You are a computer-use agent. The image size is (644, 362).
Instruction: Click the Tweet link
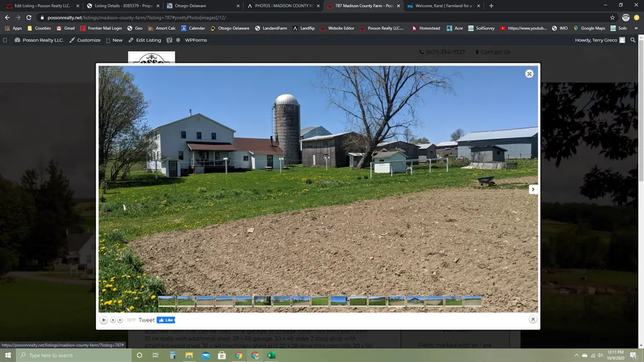147,320
